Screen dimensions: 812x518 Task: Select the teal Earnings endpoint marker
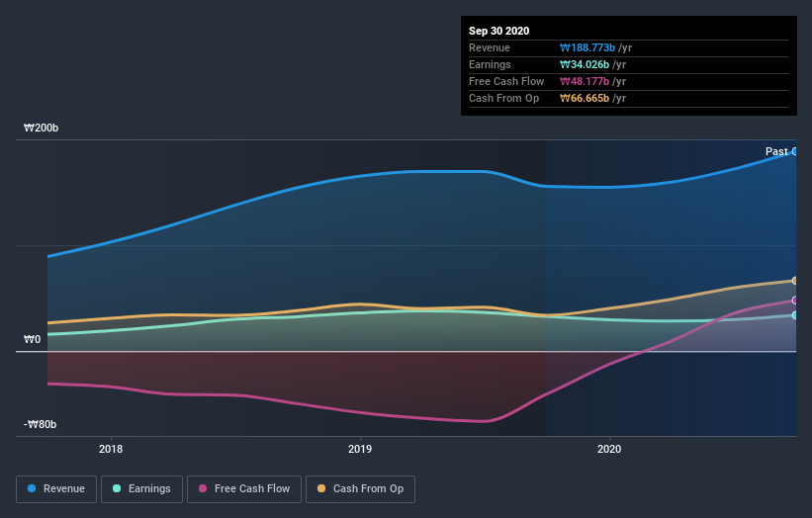795,315
